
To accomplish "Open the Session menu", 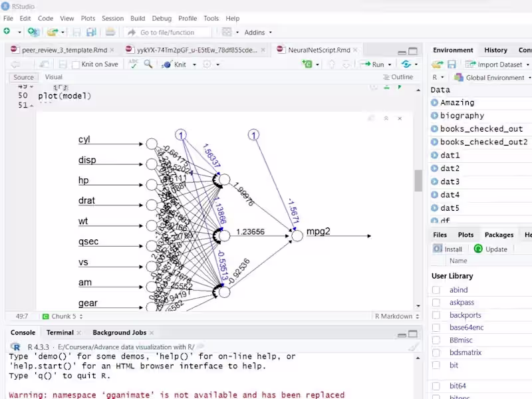I will tap(112, 19).
